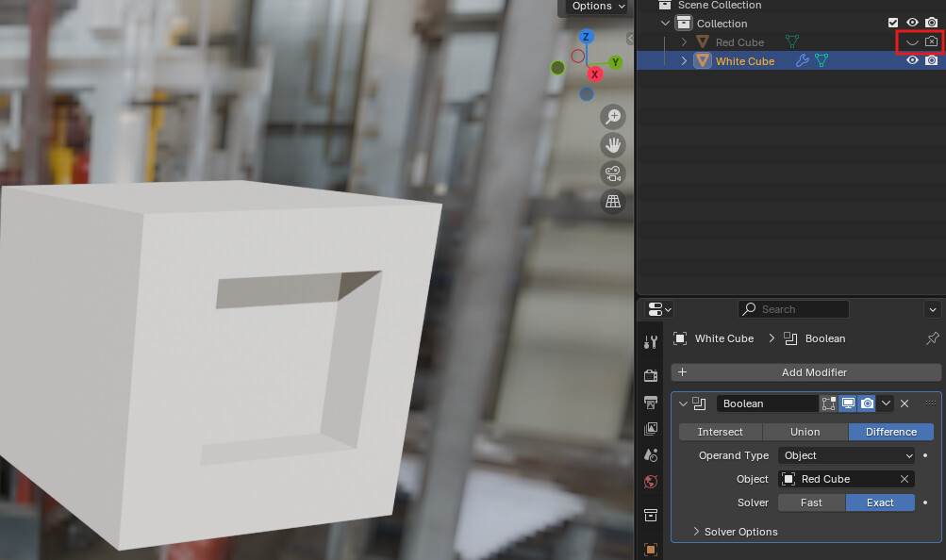Click the zoom view magnifier icon

613,117
